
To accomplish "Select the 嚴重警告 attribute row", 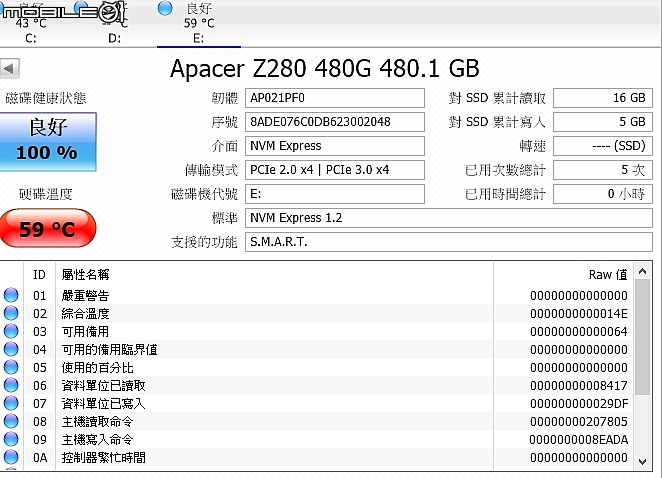I will coord(316,295).
